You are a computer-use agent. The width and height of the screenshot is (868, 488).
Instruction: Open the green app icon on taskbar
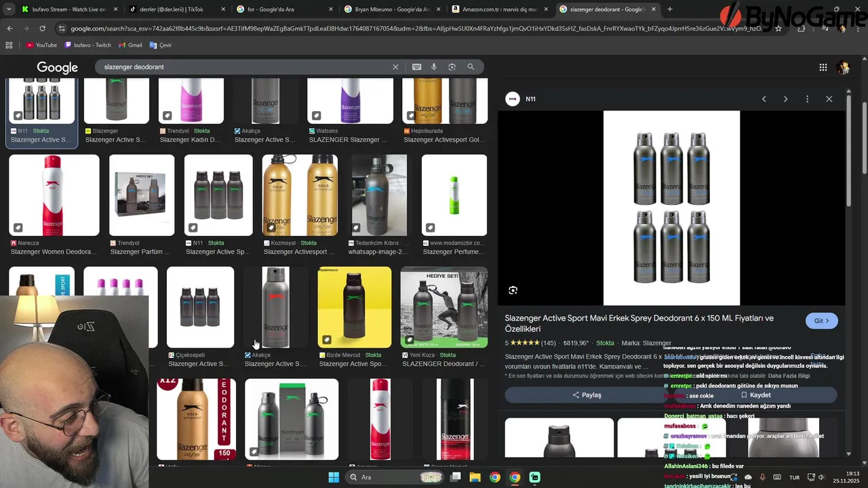tap(535, 477)
